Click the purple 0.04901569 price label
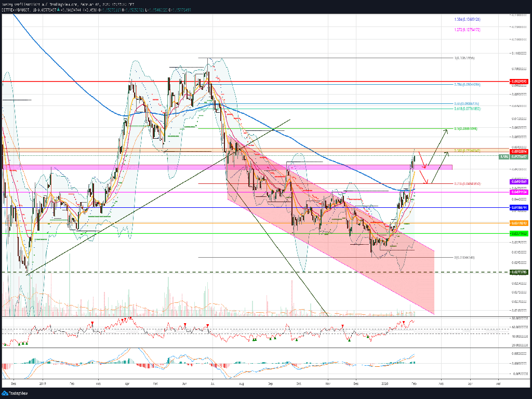This screenshot has width=532, height=399. point(518,181)
